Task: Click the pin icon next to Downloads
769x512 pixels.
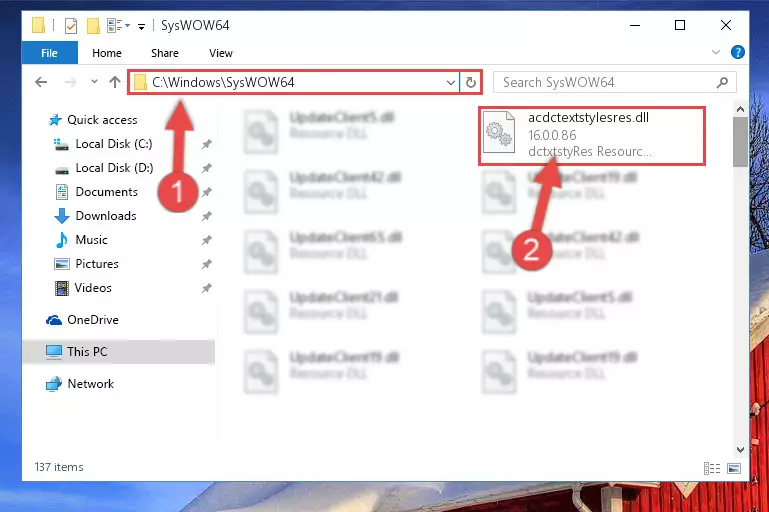Action: [x=206, y=216]
